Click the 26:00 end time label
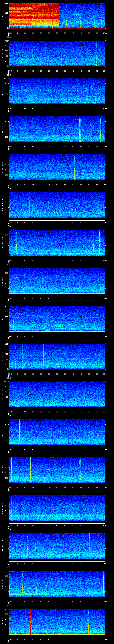The height and width of the screenshot is (644, 114). click(105, 374)
